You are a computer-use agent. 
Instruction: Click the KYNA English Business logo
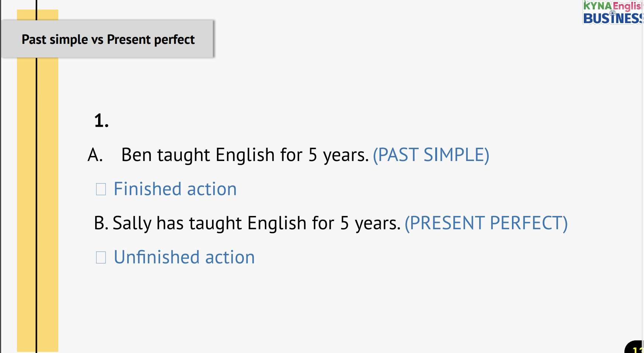(612, 12)
